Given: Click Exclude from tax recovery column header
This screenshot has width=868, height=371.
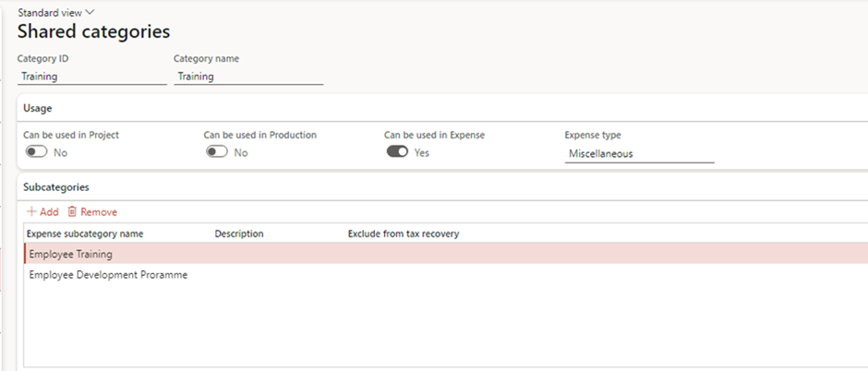Looking at the screenshot, I should [x=404, y=233].
